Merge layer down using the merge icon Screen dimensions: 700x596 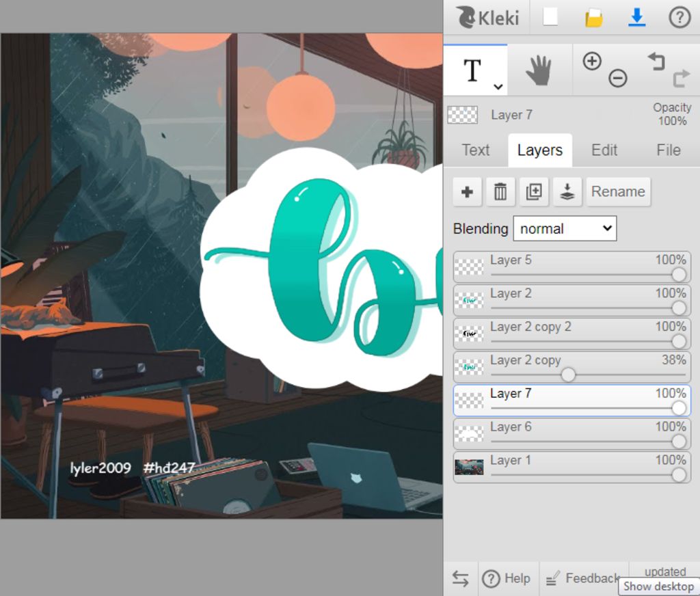coord(567,192)
